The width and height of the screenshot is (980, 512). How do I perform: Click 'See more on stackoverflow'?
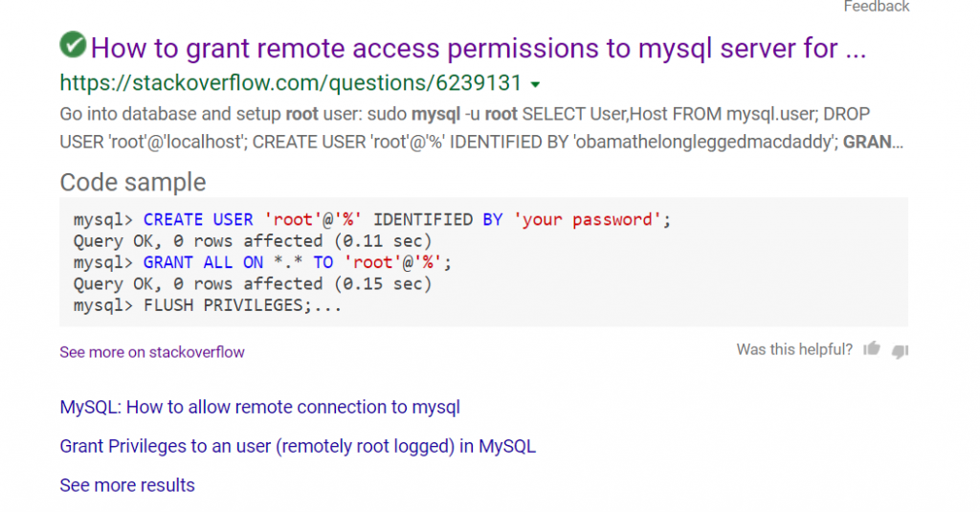(152, 352)
